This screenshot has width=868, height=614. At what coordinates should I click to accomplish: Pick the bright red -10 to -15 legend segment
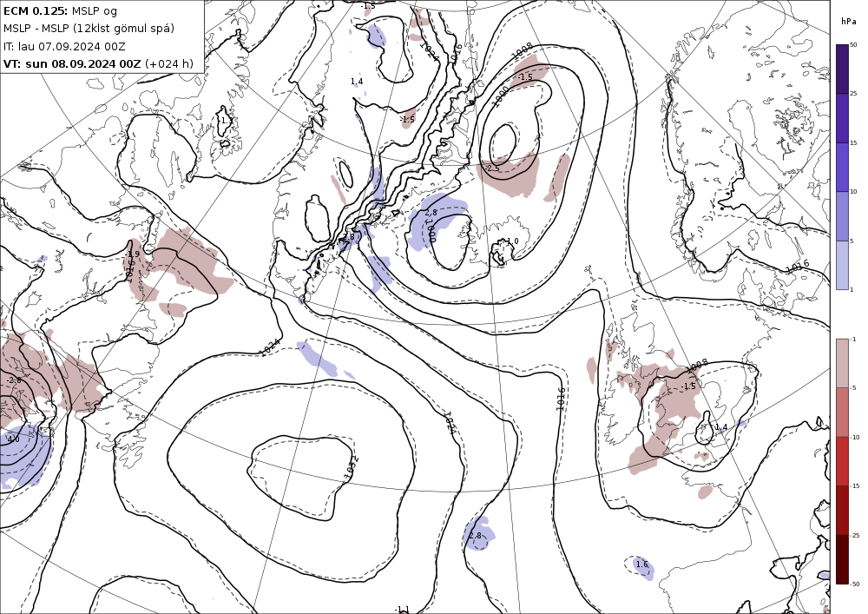point(842,461)
